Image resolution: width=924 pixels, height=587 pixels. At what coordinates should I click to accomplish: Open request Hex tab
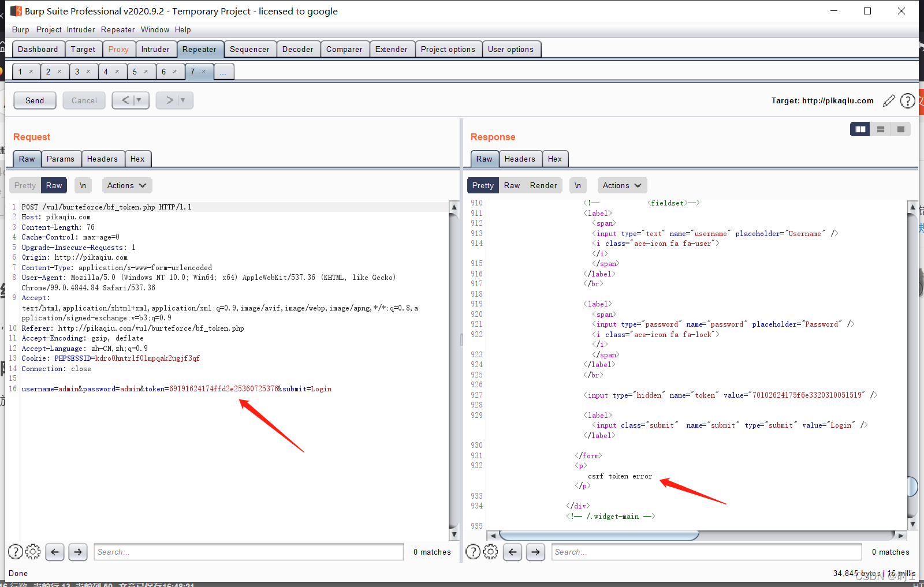137,159
